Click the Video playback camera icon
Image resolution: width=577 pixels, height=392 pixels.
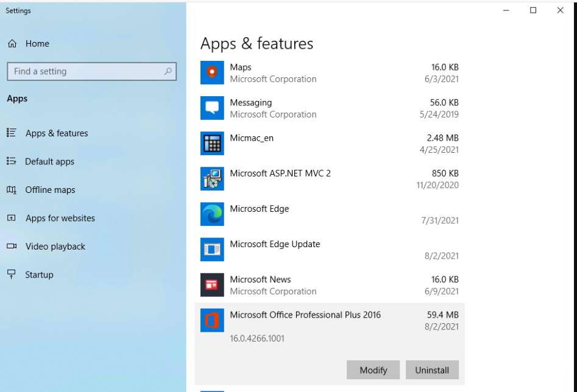[12, 246]
